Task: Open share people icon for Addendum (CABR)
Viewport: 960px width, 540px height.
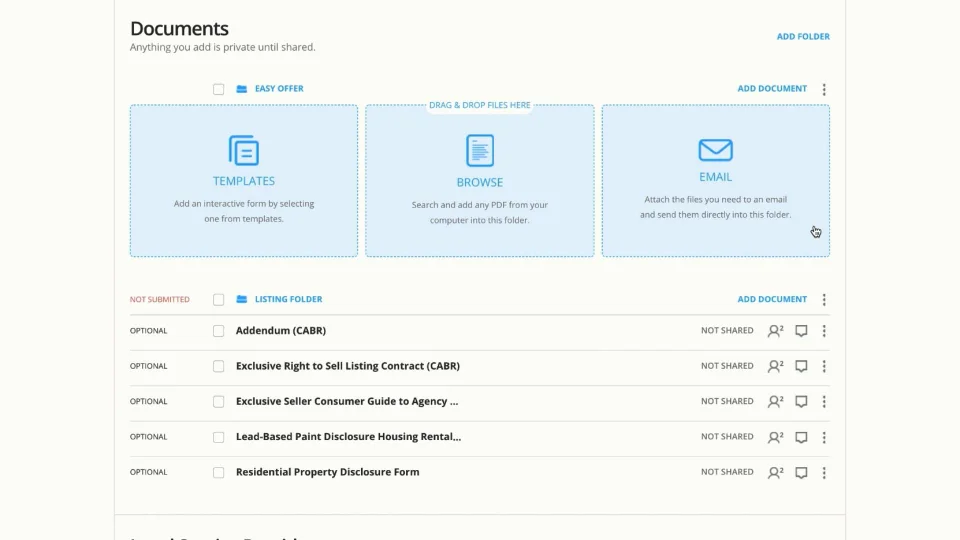Action: coord(775,331)
